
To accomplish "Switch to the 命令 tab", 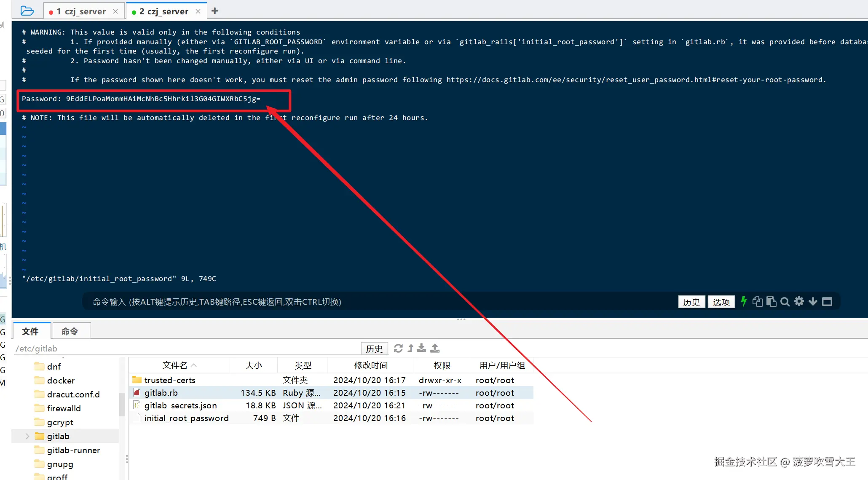I will click(x=70, y=331).
